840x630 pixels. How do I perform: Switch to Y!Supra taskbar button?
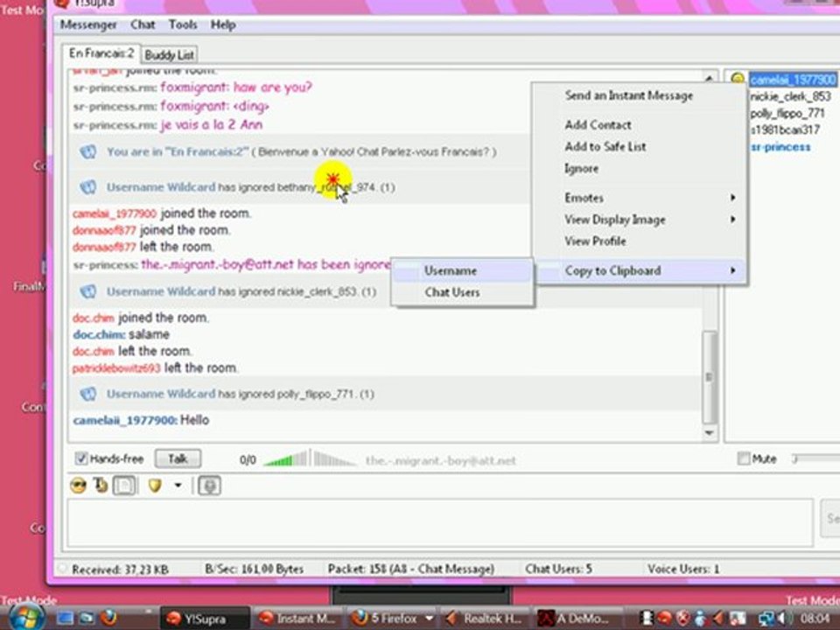[x=205, y=619]
